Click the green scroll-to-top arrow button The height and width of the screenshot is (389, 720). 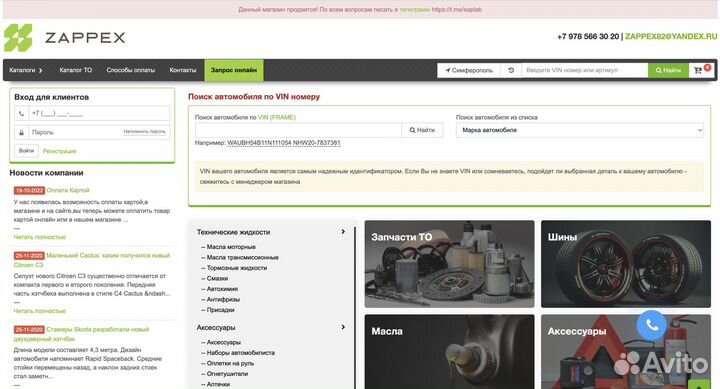tap(699, 385)
